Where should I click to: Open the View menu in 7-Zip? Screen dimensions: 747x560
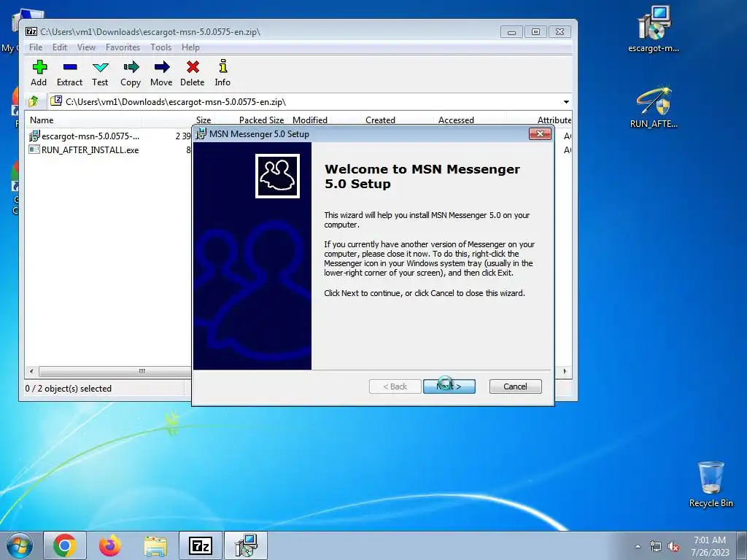point(86,47)
